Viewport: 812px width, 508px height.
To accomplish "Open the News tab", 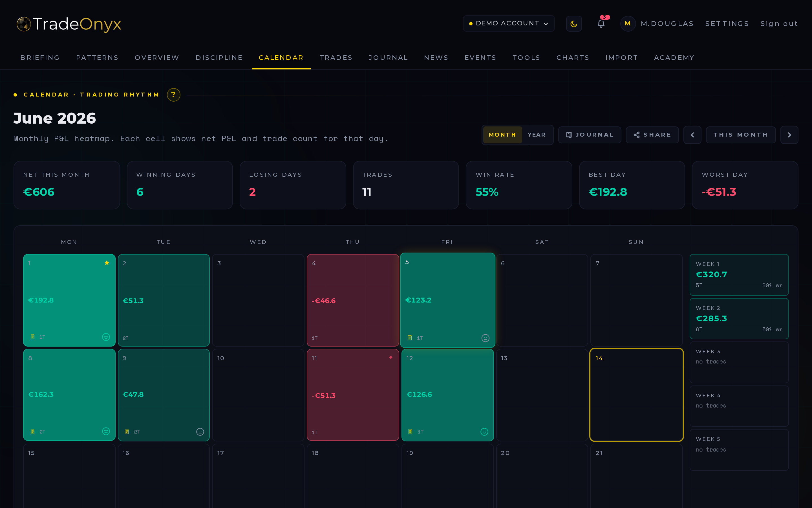I will coord(436,58).
